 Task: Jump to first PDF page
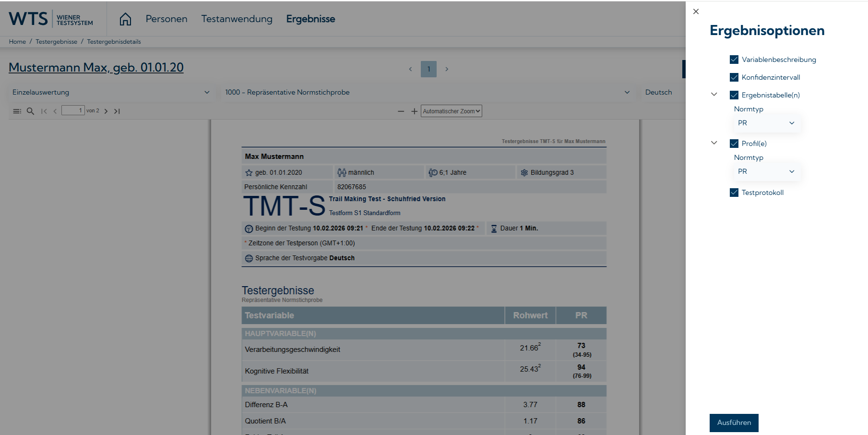tap(44, 111)
